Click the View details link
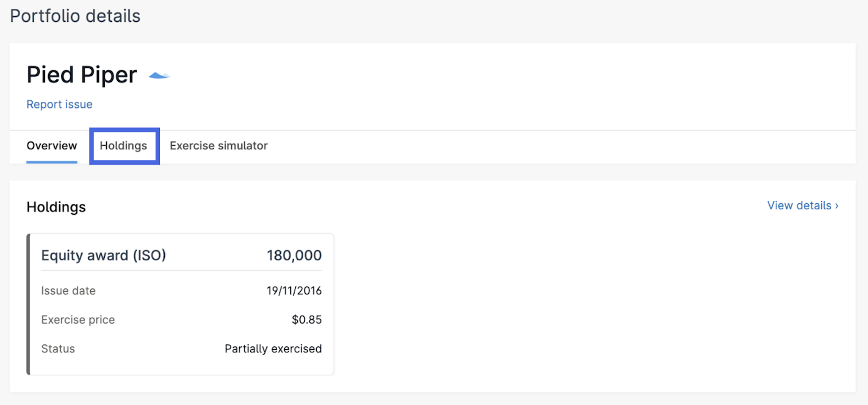The image size is (868, 405). 799,205
